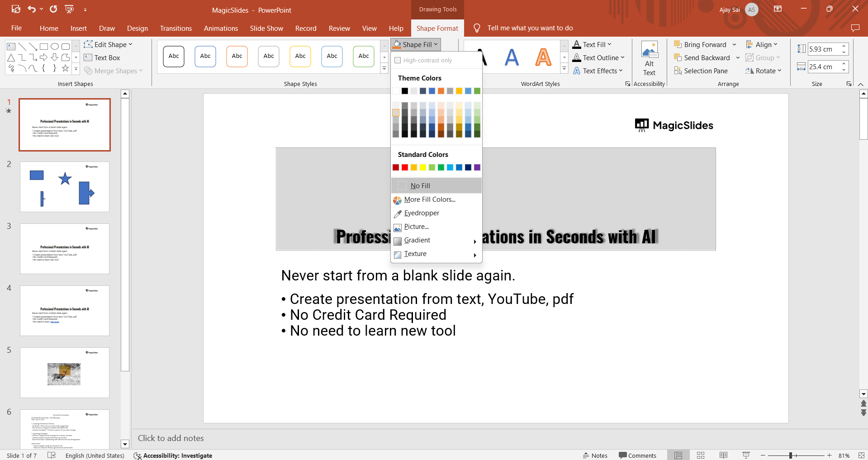Open the Selection Pane
The height and width of the screenshot is (460, 868).
pyautogui.click(x=701, y=71)
